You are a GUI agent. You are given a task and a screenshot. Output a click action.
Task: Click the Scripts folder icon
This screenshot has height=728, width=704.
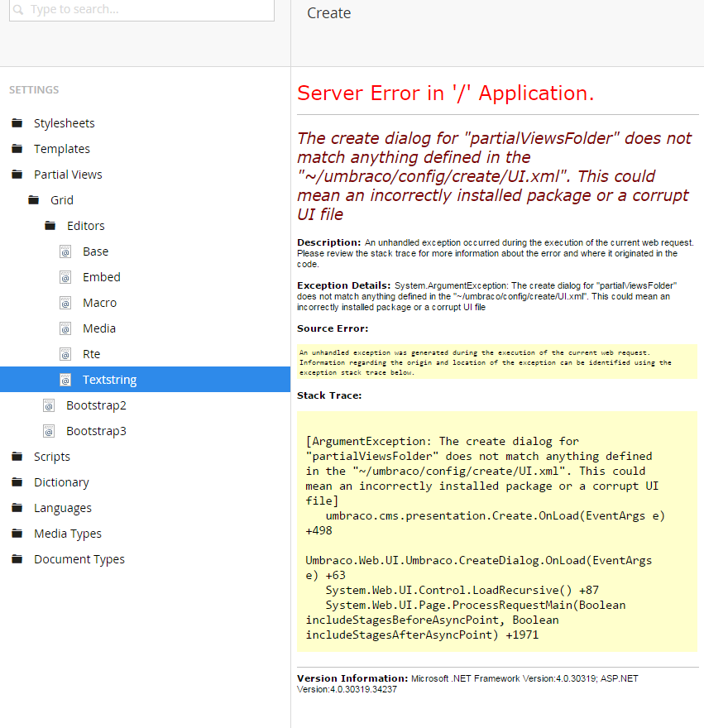(x=17, y=457)
